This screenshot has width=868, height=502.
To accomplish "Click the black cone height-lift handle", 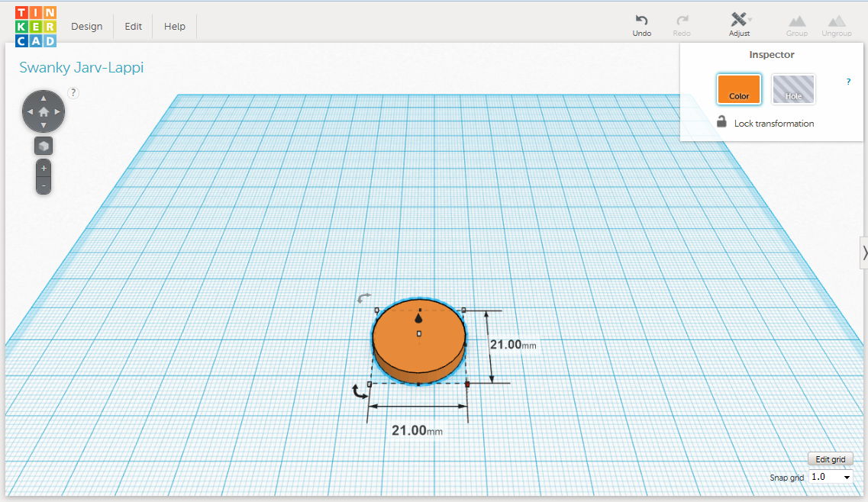I will point(418,318).
